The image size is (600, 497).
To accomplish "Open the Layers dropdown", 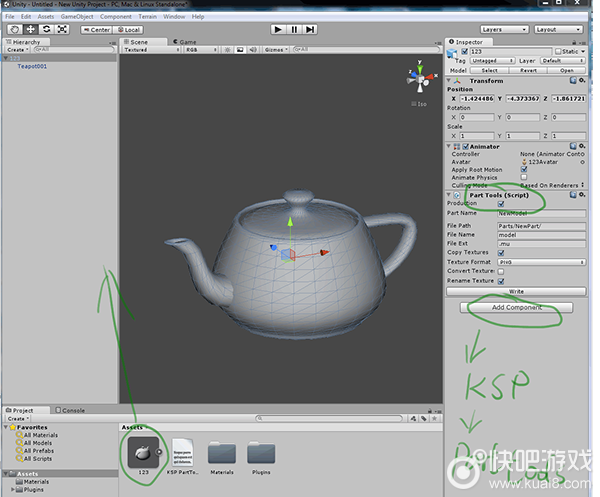I will pos(504,29).
